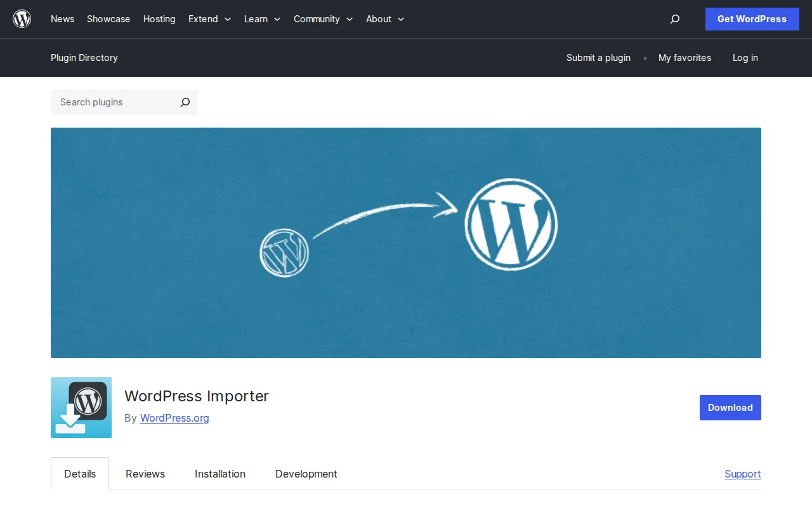Open search using the magnifier icon in navigation
812x508 pixels.
point(674,19)
